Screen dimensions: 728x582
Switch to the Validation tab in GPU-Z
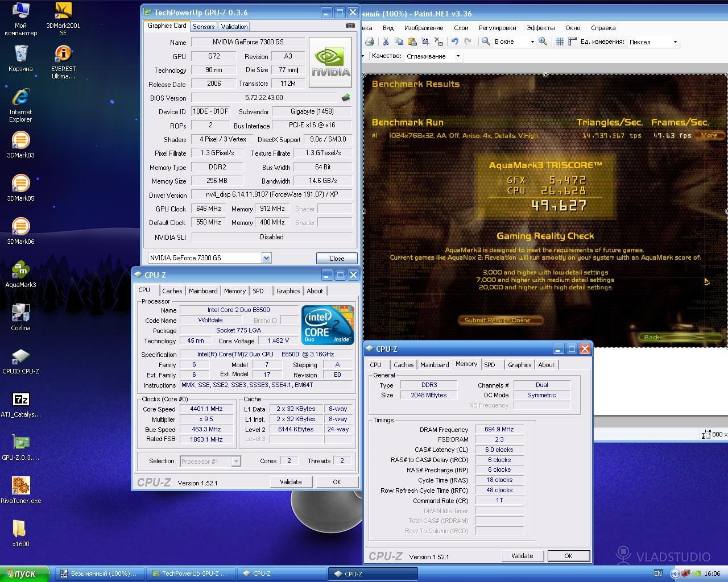(234, 27)
